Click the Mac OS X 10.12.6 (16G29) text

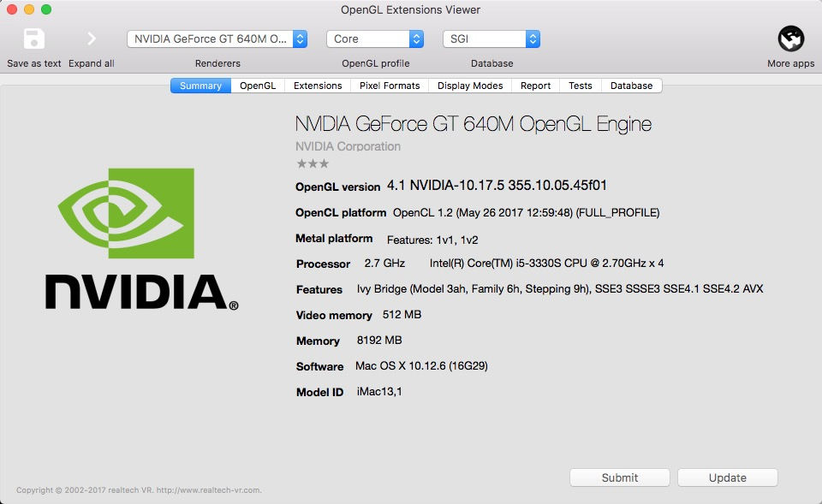tap(421, 365)
